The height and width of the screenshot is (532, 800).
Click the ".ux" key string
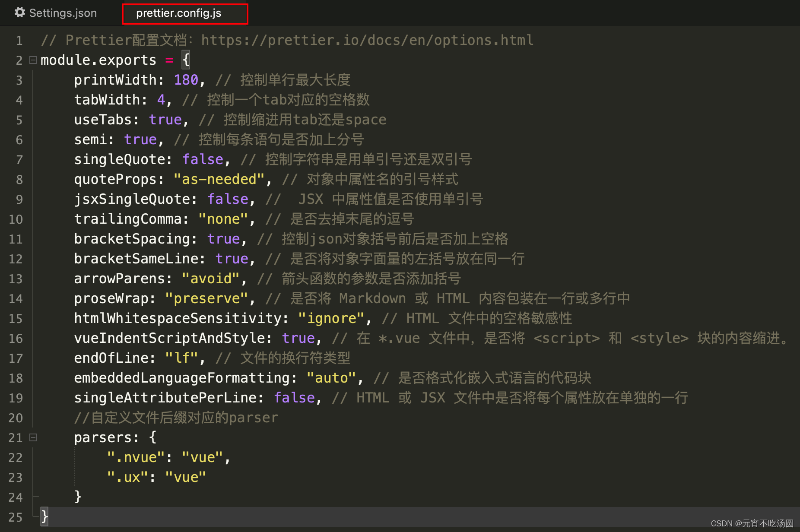(x=128, y=477)
